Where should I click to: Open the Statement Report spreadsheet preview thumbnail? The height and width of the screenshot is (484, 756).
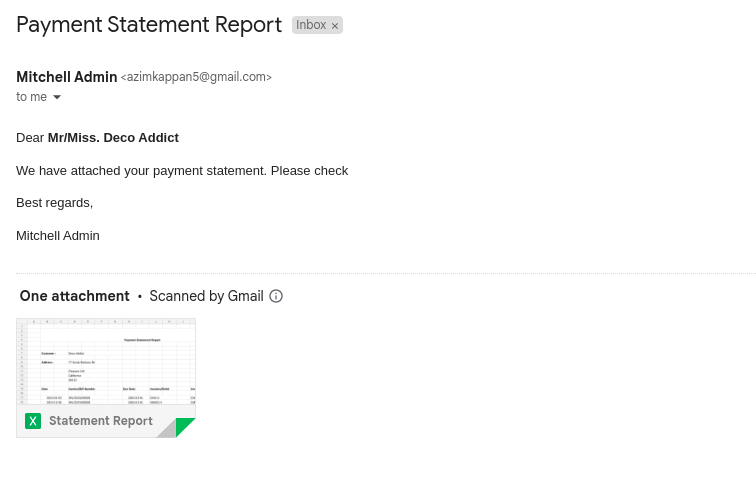106,362
